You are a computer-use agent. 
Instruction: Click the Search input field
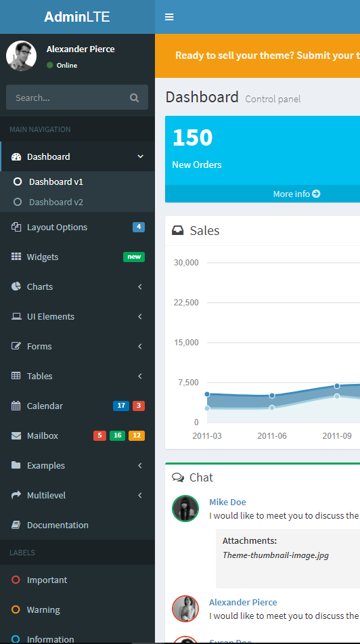coord(68,98)
